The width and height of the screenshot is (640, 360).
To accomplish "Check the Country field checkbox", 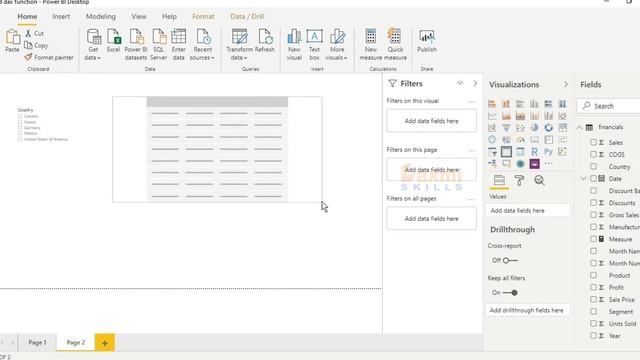I will (593, 167).
